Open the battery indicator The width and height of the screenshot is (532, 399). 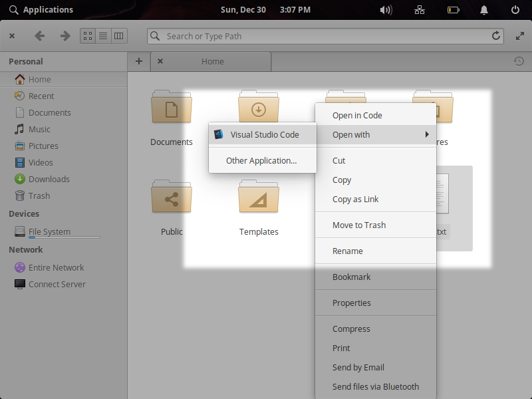pos(454,10)
